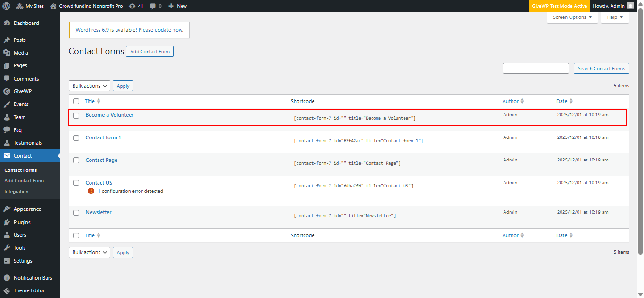The height and width of the screenshot is (298, 644).
Task: Open the Integration submenu item
Action: pos(17,192)
